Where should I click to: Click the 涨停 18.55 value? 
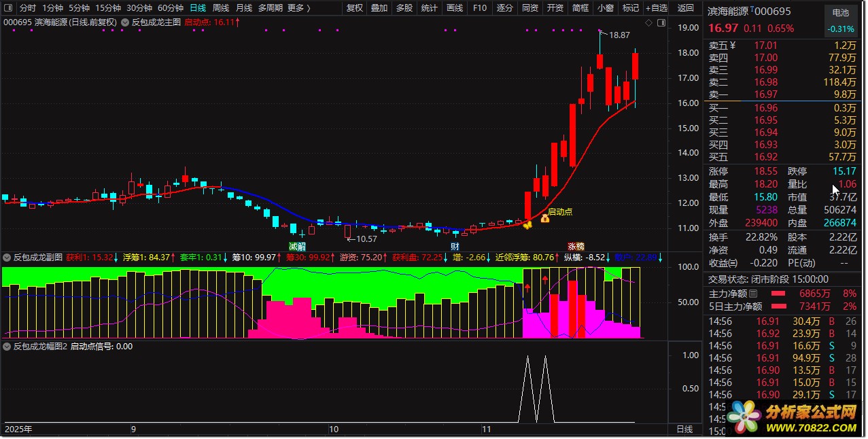(x=766, y=171)
